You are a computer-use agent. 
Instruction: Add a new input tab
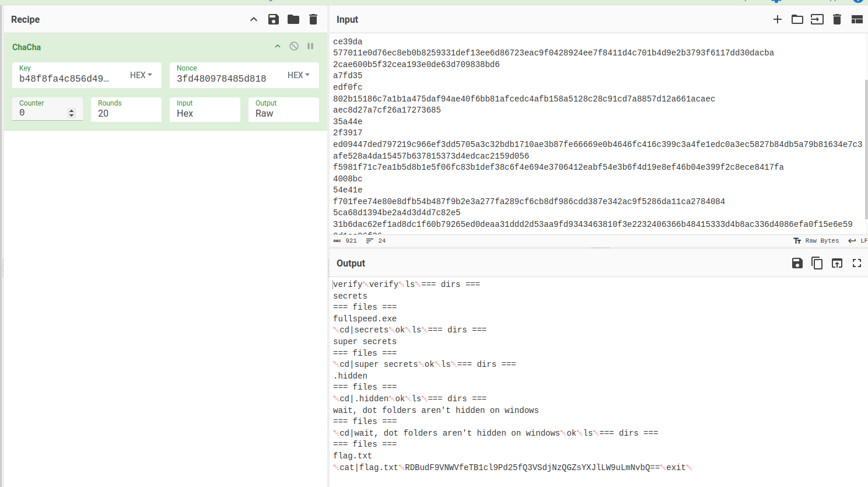777,19
